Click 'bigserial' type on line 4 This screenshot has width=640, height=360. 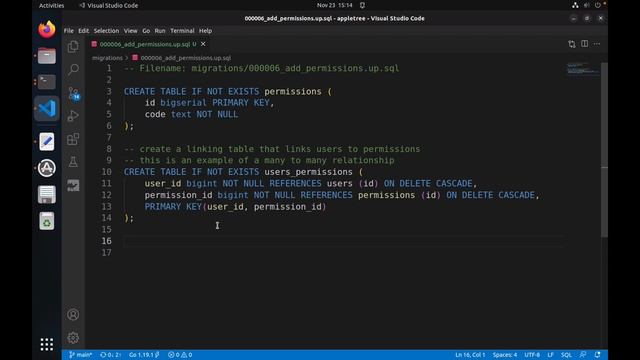183,103
